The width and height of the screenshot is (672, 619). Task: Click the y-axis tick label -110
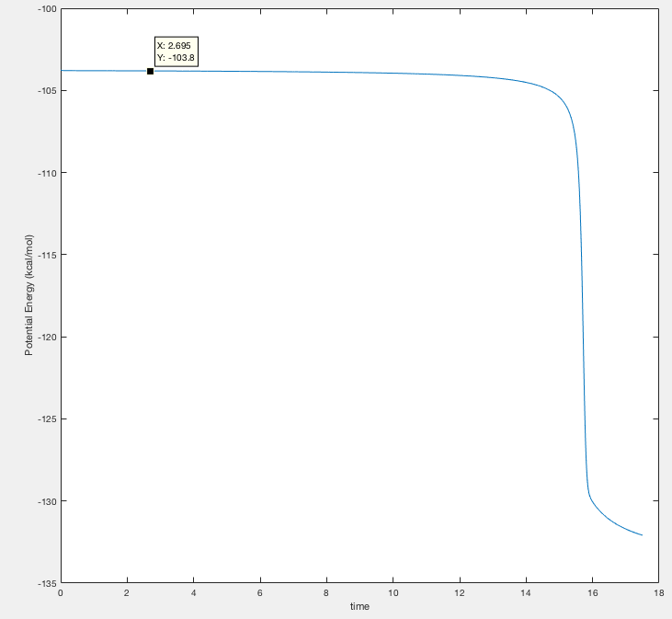coord(46,173)
